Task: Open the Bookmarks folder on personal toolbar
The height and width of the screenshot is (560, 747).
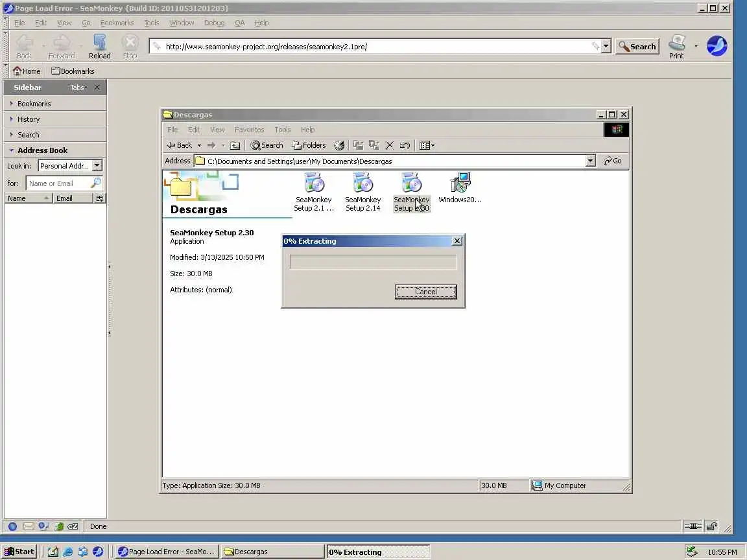Action: point(73,71)
